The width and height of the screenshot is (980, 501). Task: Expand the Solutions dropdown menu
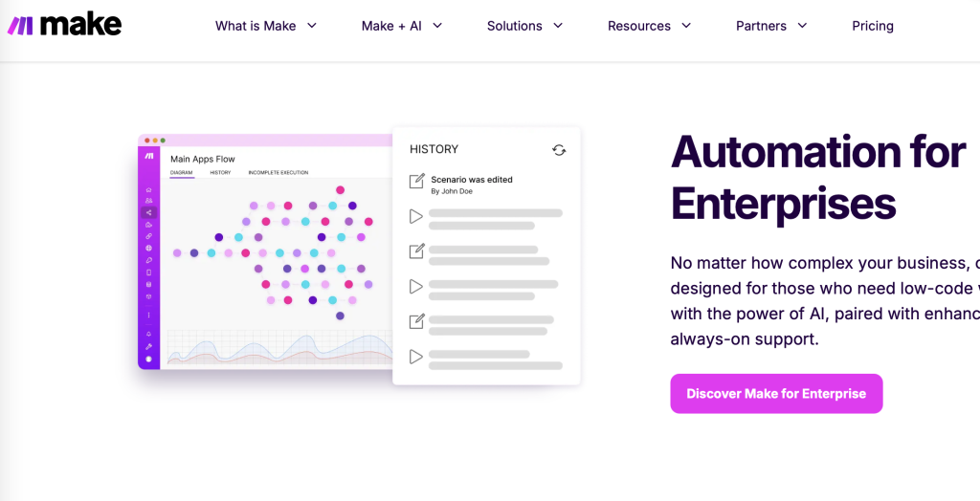524,26
